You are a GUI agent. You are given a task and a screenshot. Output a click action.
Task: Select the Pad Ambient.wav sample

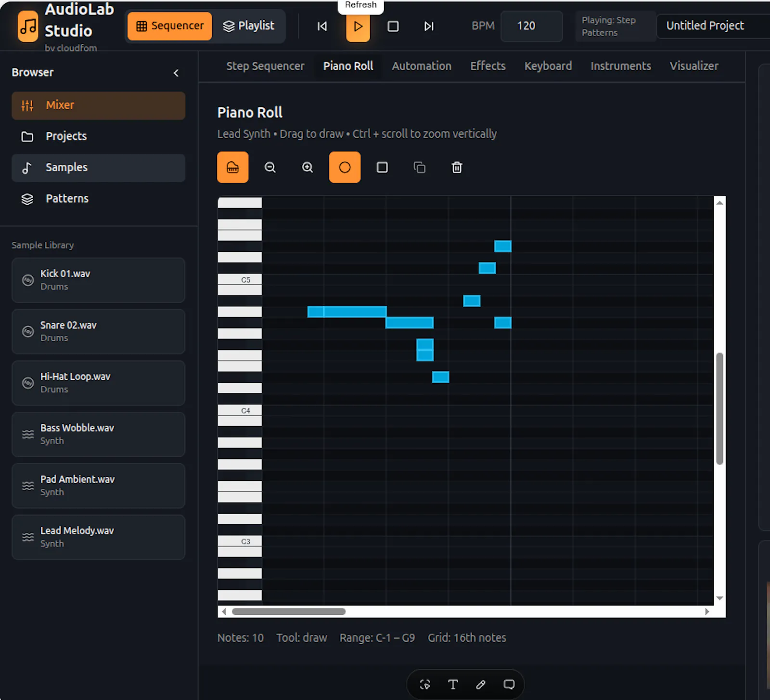(98, 486)
